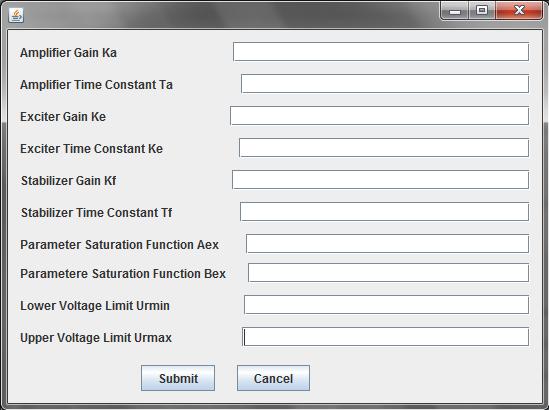The height and width of the screenshot is (410, 549).
Task: Select the Amplifier Time Constant Ta field
Action: [x=385, y=84]
